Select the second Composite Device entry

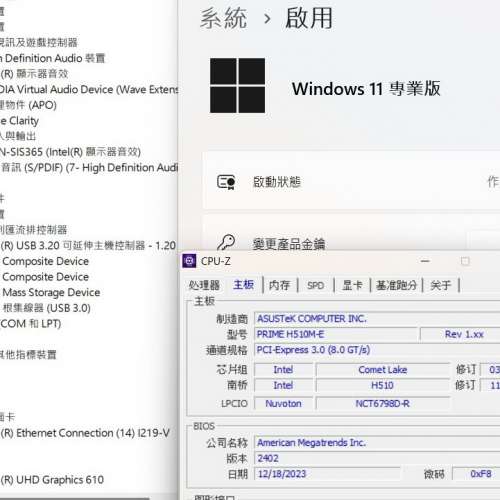point(45,277)
